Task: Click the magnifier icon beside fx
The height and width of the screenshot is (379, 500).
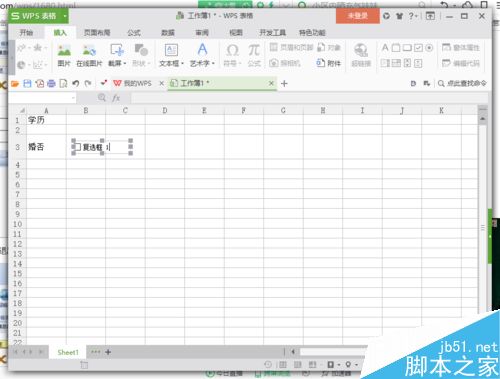Action: 102,97
